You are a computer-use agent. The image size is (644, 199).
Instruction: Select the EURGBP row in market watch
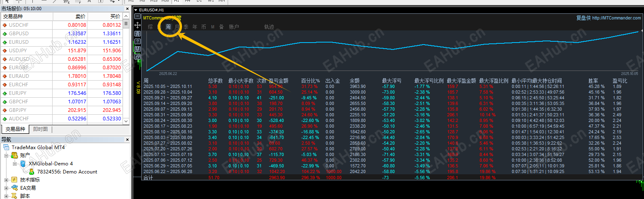61,68
